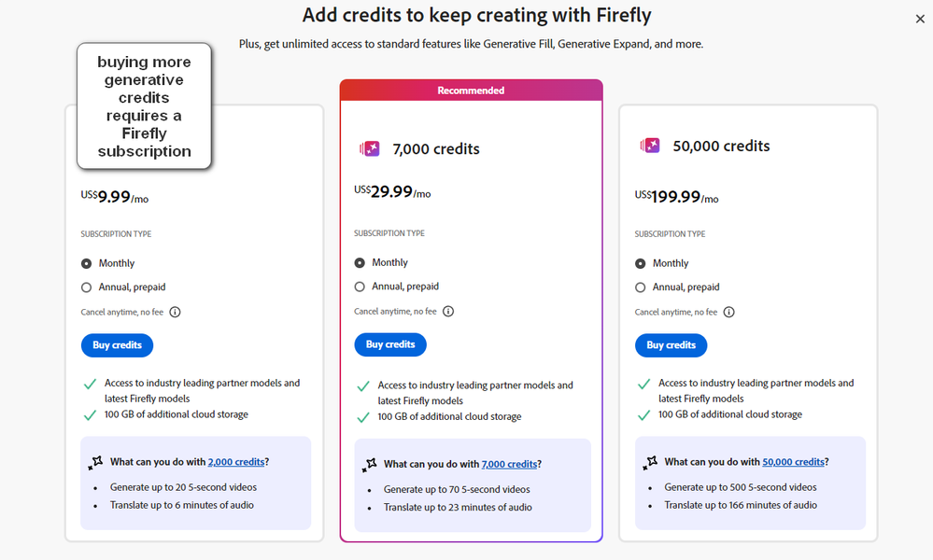This screenshot has width=933, height=560.
Task: Buy credits for the US$9.99 plan
Action: coord(117,345)
